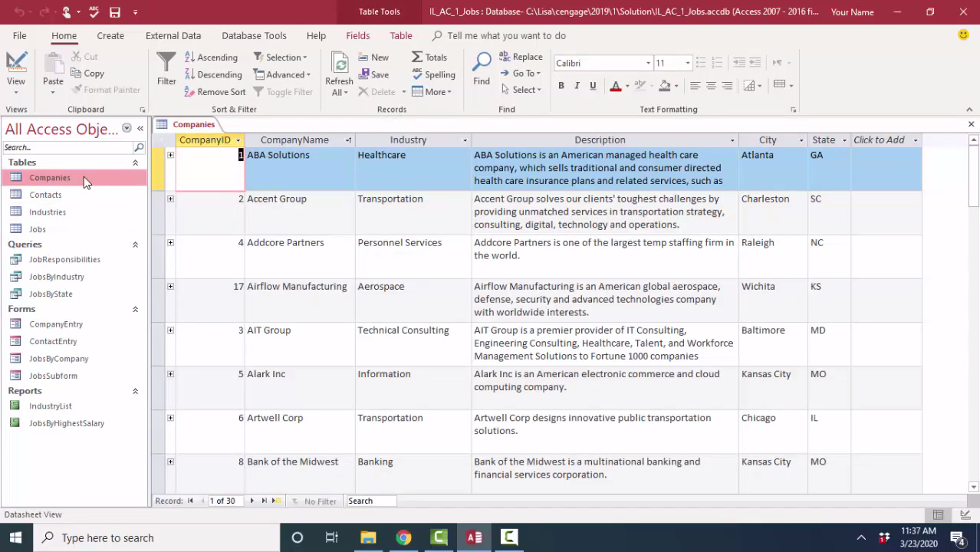
Task: Run Spelling check from Records group
Action: click(433, 74)
